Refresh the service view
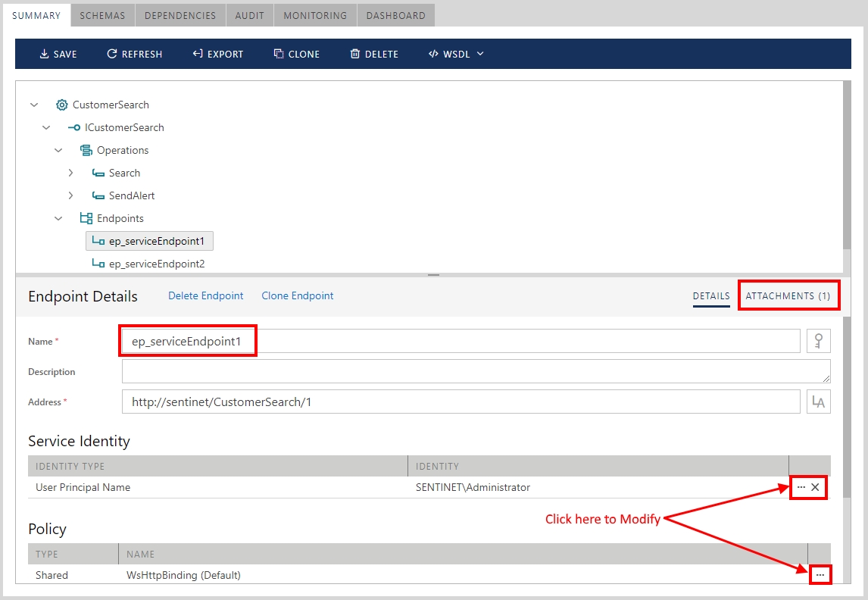Viewport: 868px width, 600px height. tap(134, 54)
